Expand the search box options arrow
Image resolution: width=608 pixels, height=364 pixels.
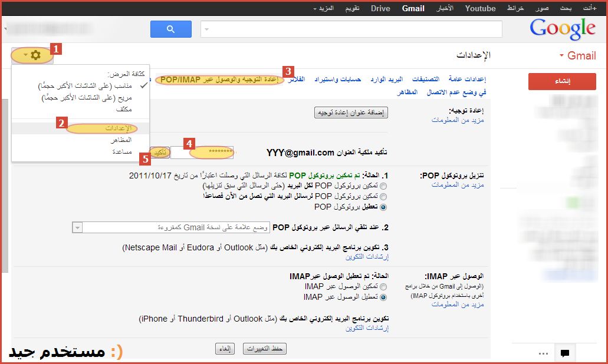(206, 29)
